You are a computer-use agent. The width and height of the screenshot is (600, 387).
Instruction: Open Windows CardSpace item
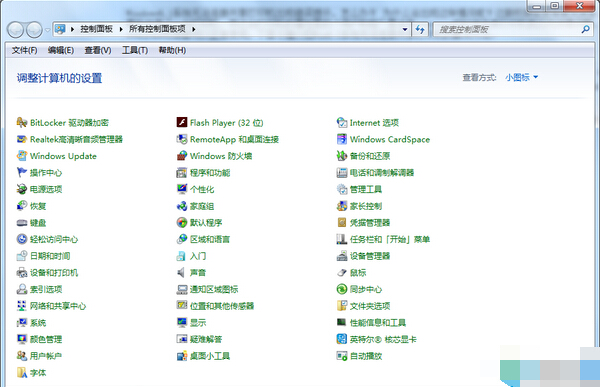(x=383, y=139)
